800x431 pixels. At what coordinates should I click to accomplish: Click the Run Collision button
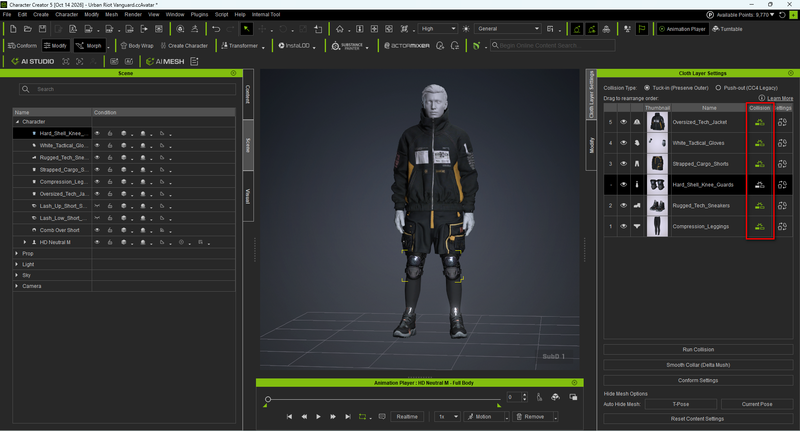698,350
